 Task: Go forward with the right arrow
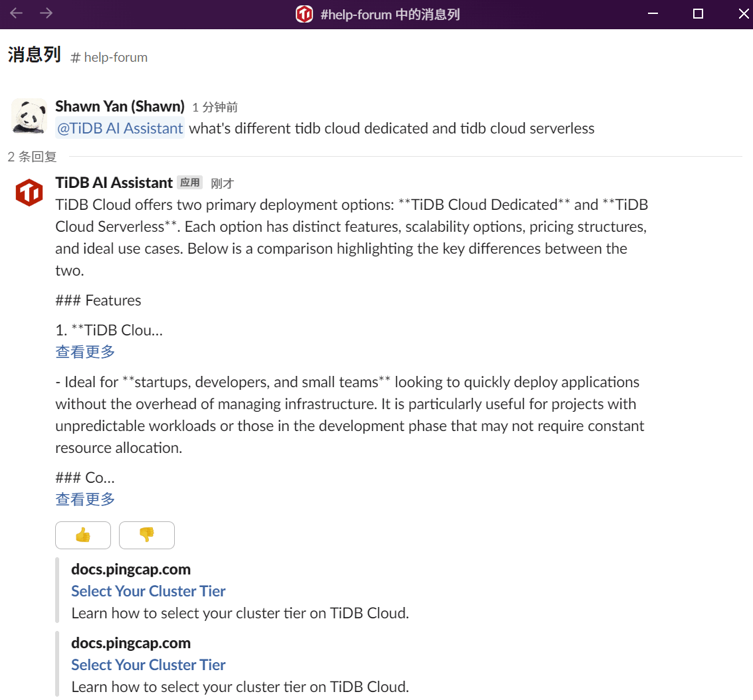[x=46, y=13]
